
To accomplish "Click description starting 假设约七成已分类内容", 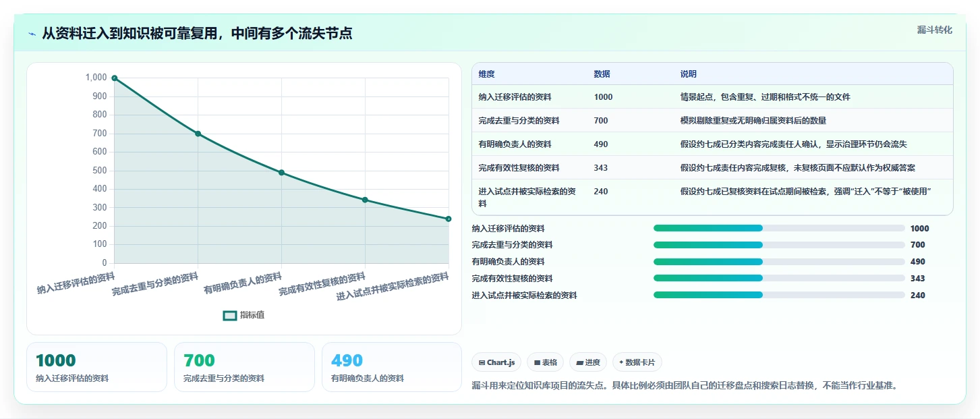I will (x=794, y=144).
